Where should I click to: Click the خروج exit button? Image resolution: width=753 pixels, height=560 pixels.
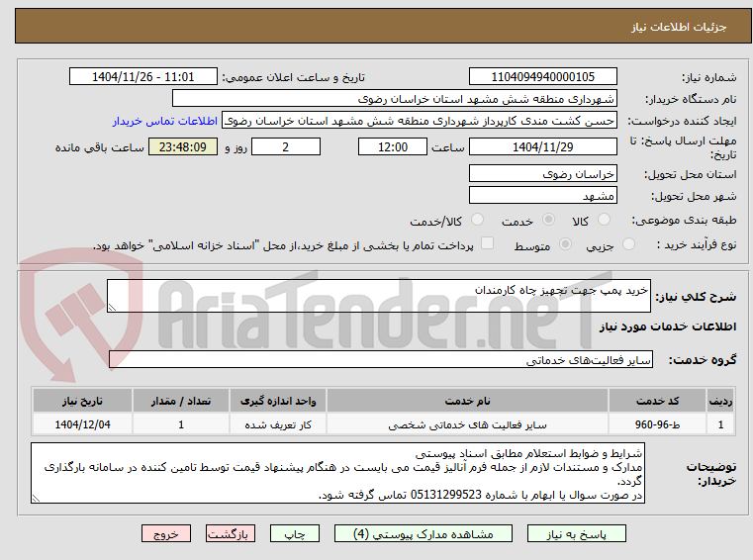(x=165, y=533)
